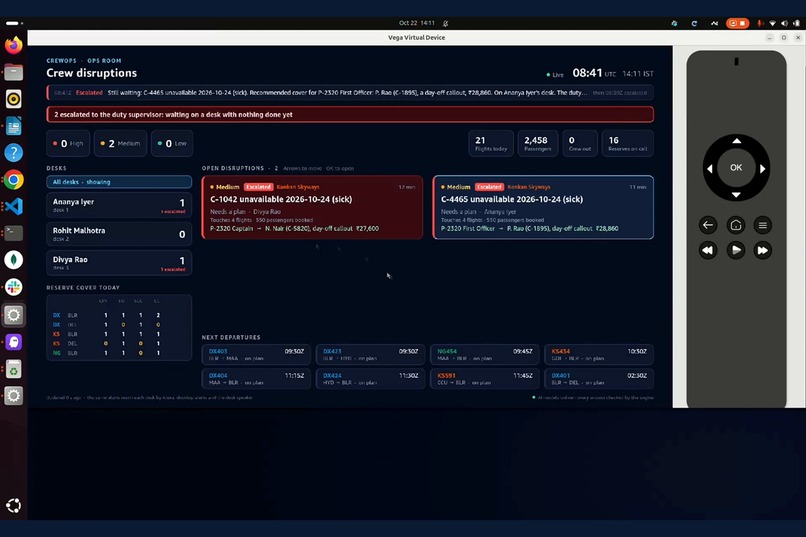806x537 pixels.
Task: Click the 2,458 Passengers stat
Action: coord(537,143)
